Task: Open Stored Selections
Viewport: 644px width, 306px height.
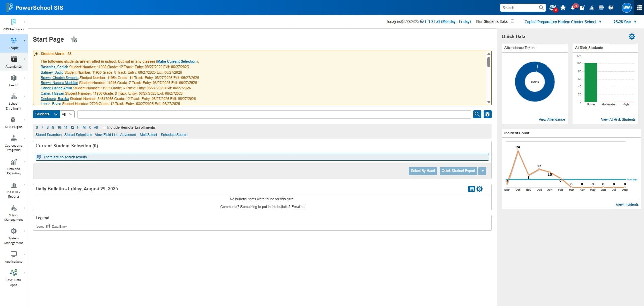Action: 78,135
